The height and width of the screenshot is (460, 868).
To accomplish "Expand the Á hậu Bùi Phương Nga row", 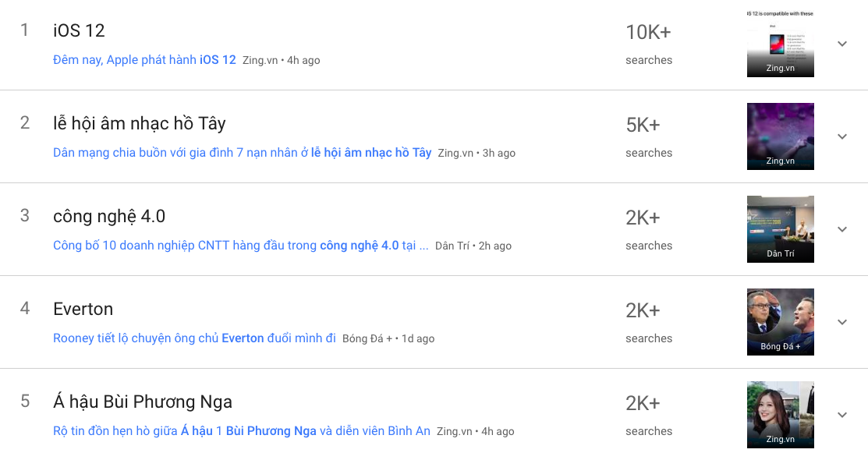I will coord(841,415).
